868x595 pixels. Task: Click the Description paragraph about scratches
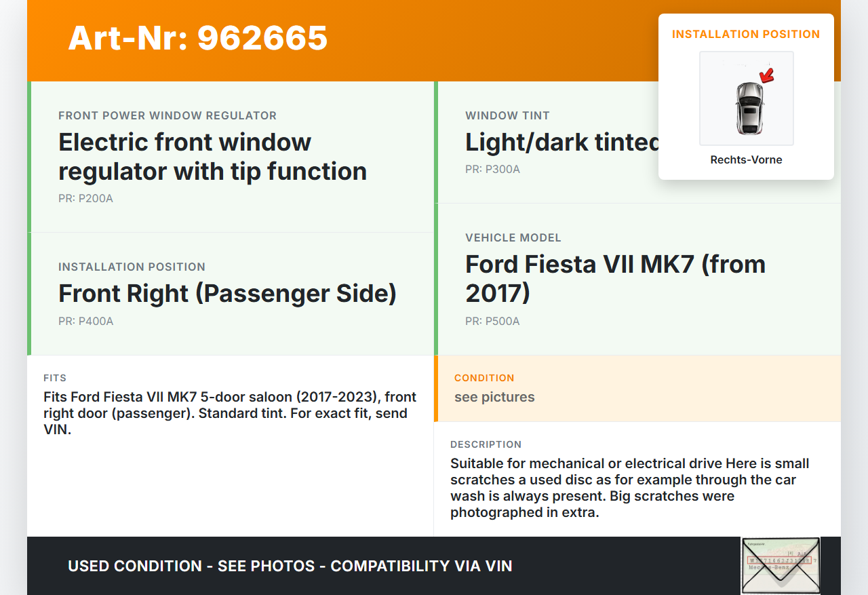(x=629, y=488)
